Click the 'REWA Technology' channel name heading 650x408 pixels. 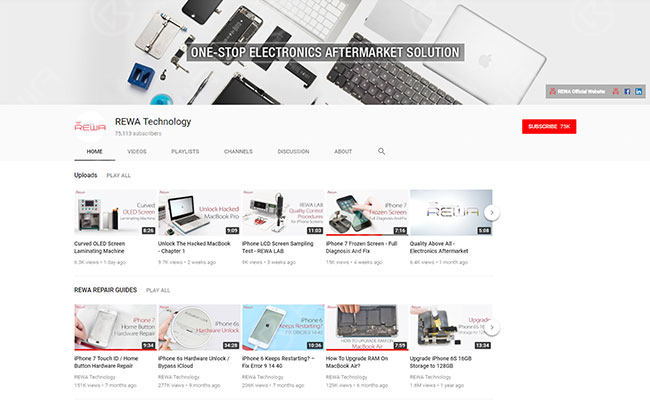(x=153, y=121)
